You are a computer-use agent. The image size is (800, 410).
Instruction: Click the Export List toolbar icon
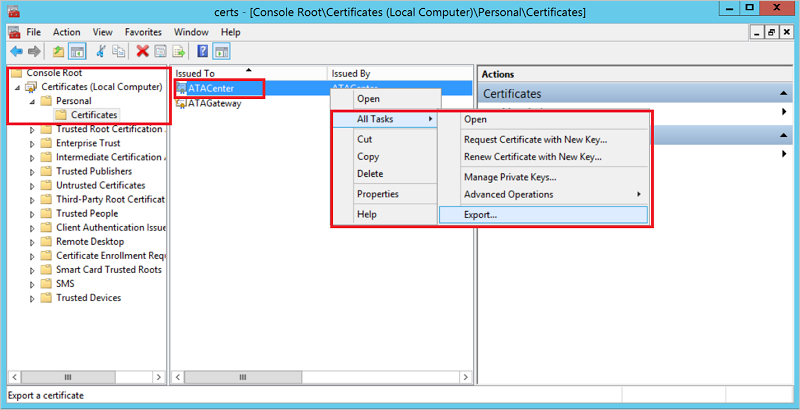point(179,51)
